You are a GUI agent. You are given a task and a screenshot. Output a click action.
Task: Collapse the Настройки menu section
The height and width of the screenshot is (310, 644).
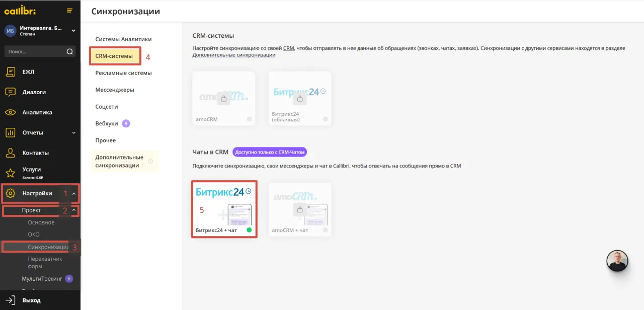point(74,193)
